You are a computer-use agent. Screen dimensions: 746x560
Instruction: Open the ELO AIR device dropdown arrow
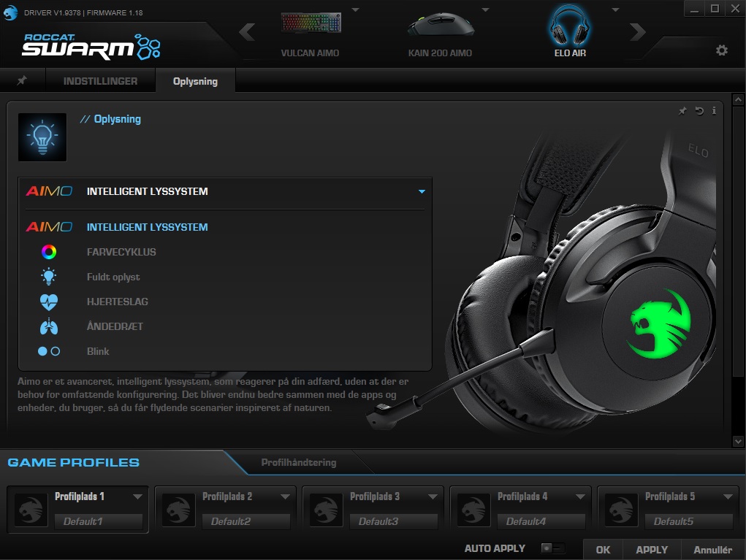coord(615,9)
